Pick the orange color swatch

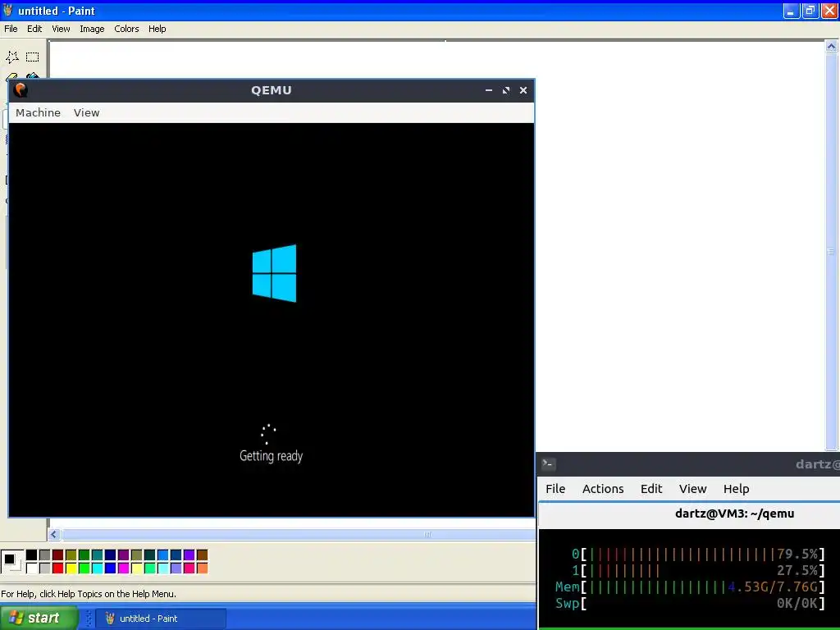tap(203, 568)
